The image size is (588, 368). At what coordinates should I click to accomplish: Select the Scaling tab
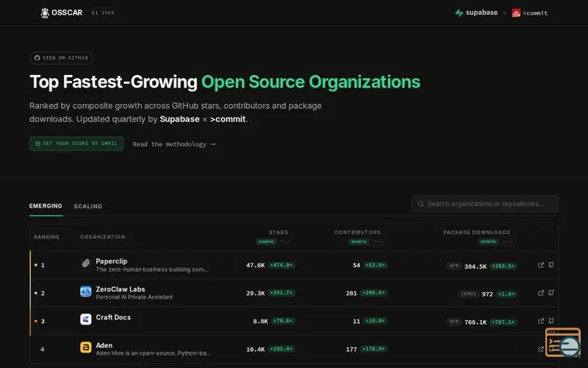pyautogui.click(x=87, y=206)
